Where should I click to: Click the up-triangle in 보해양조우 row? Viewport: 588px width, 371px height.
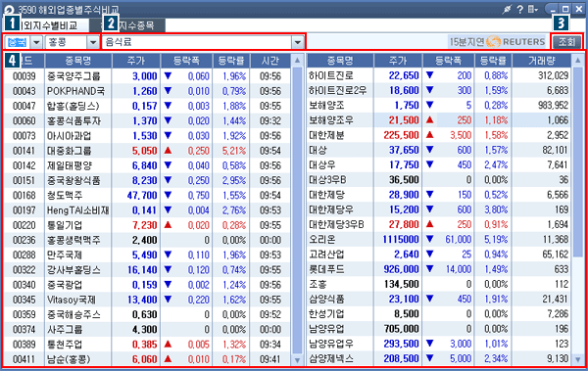tap(430, 120)
